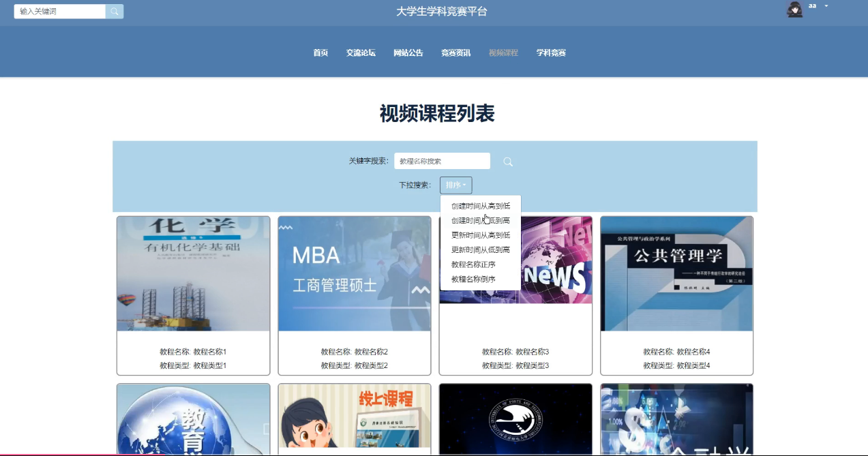Select 视频课程 navigation item
The width and height of the screenshot is (868, 456).
click(x=503, y=52)
